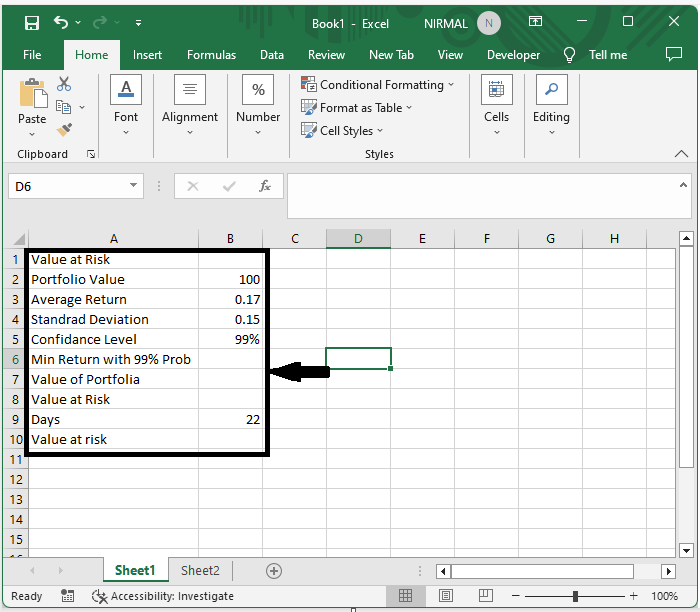700x612 pixels.
Task: Select Normal view button in status bar
Action: 405,596
